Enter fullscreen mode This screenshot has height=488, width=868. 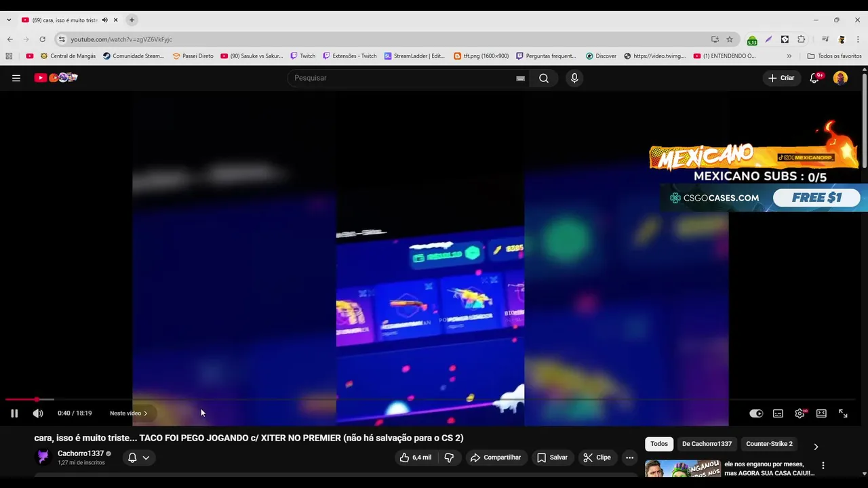click(x=843, y=413)
